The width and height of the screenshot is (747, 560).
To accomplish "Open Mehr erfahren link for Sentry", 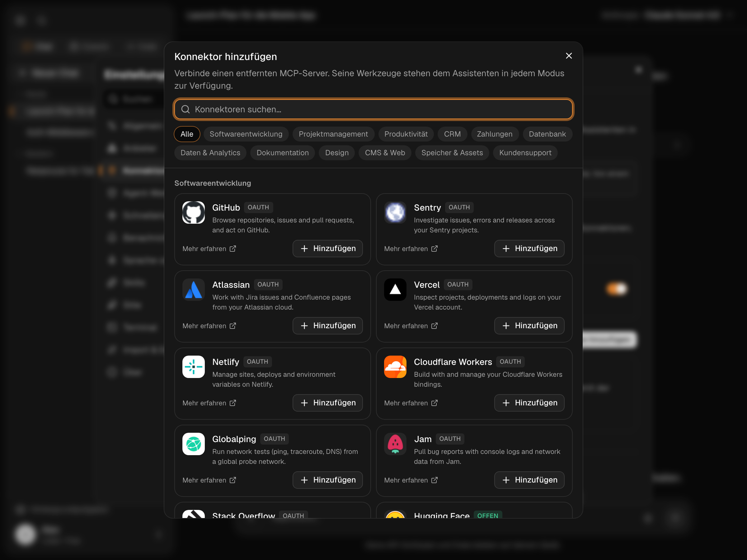I will coord(411,249).
